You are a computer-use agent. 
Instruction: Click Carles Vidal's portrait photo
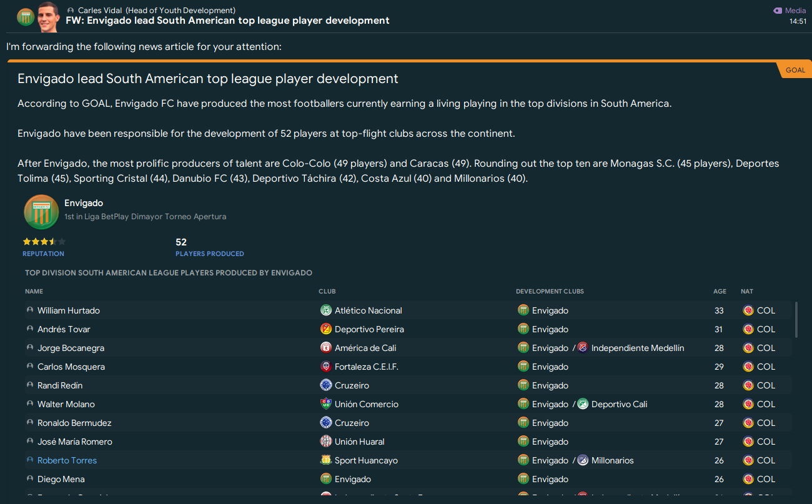tap(48, 17)
